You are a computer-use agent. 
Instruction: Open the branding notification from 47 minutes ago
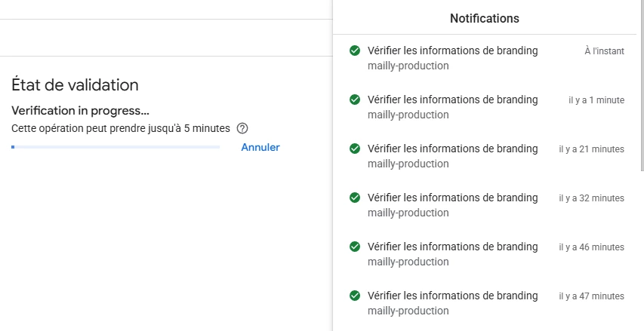point(452,296)
